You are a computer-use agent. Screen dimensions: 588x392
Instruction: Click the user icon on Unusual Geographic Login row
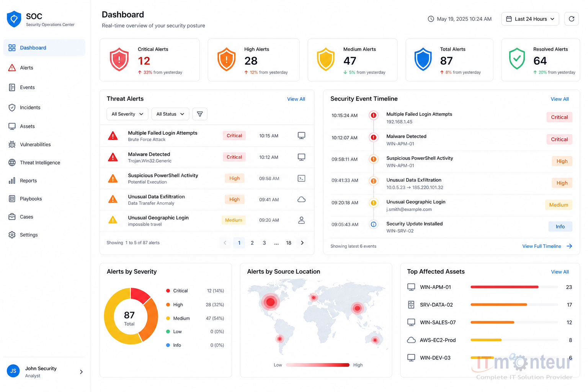click(302, 220)
